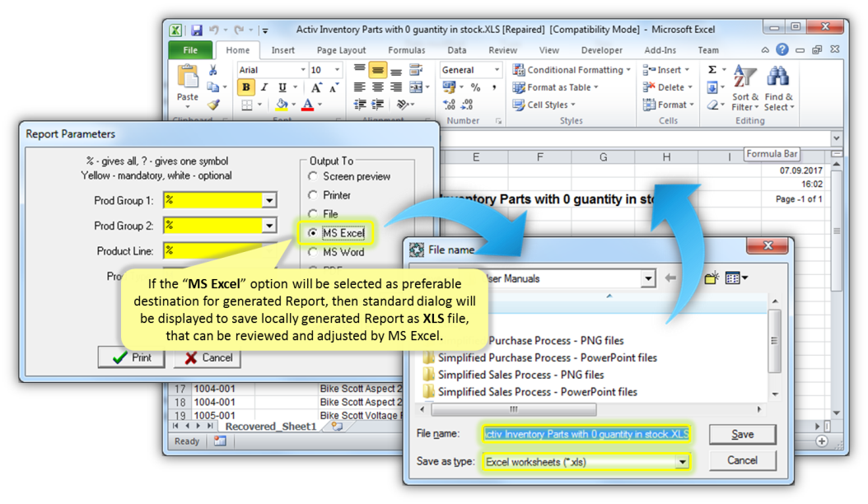Click Print in Report Parameters dialog
Screen dimensions: 868x504
click(132, 357)
